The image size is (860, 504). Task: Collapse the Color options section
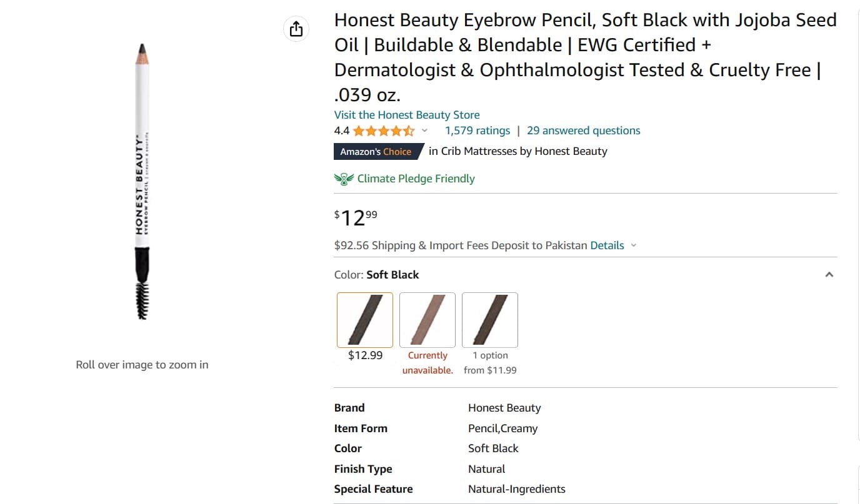pyautogui.click(x=829, y=275)
